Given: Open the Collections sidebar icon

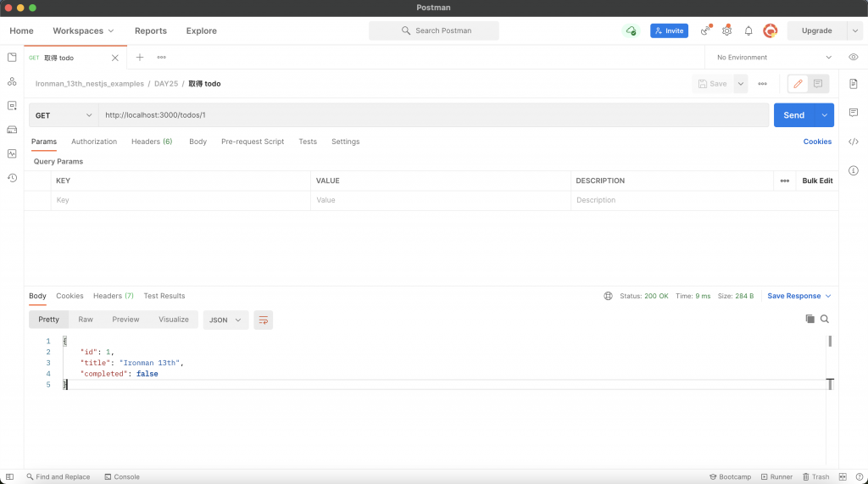Looking at the screenshot, I should [12, 57].
